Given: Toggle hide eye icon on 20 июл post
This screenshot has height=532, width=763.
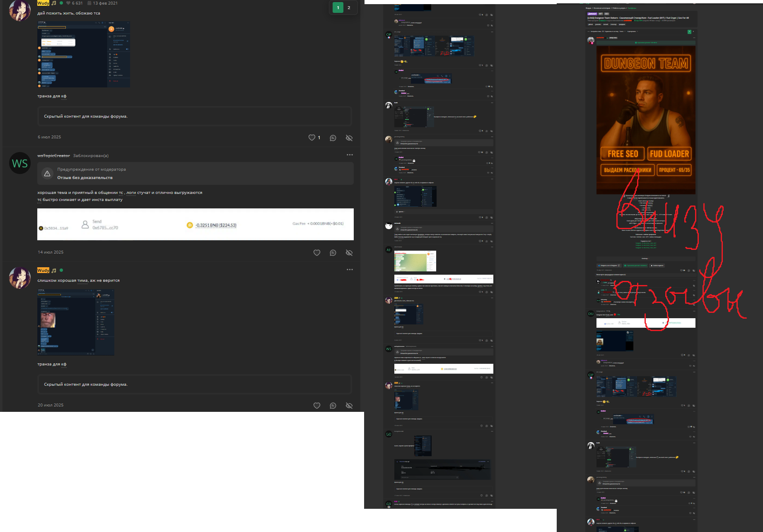Looking at the screenshot, I should click(349, 406).
